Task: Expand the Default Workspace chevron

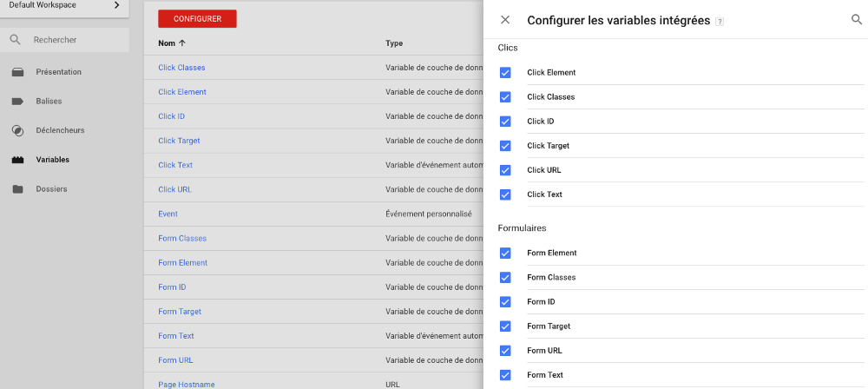Action: coord(117,5)
